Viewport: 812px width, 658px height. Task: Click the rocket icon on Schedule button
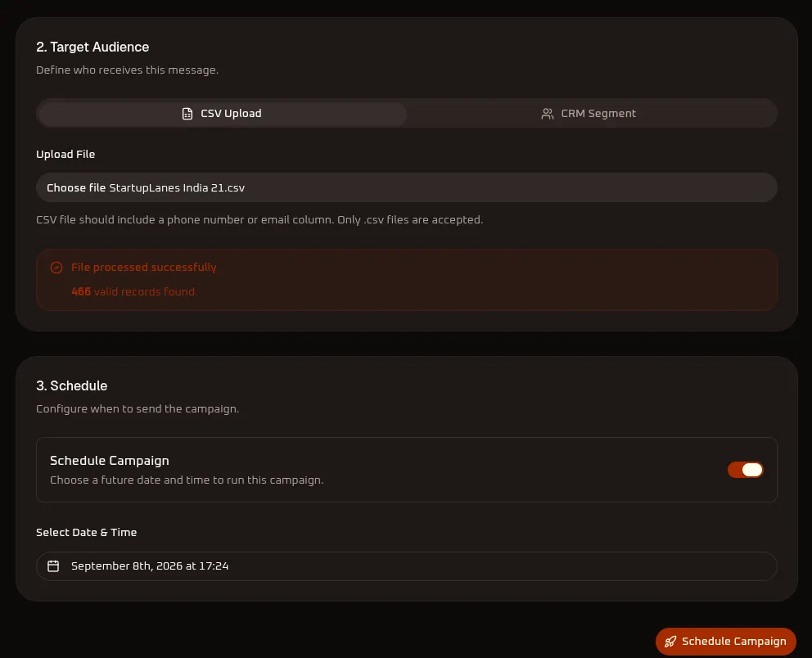670,642
